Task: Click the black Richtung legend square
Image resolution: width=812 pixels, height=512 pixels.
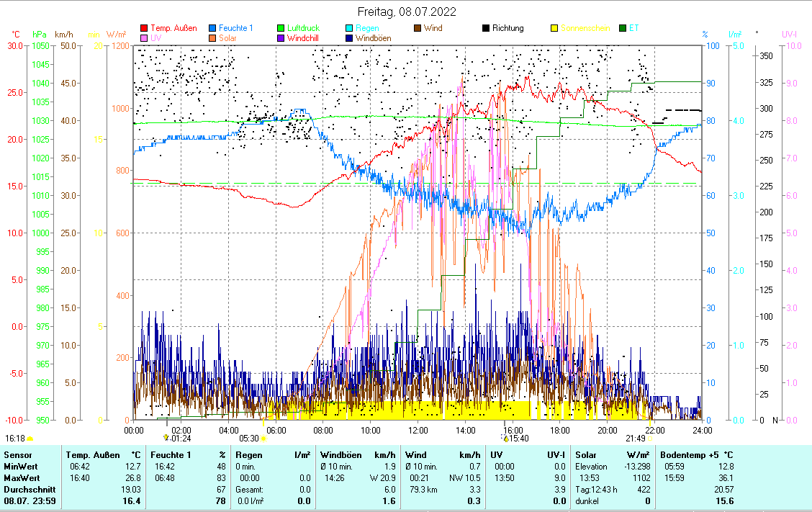Action: [486, 28]
